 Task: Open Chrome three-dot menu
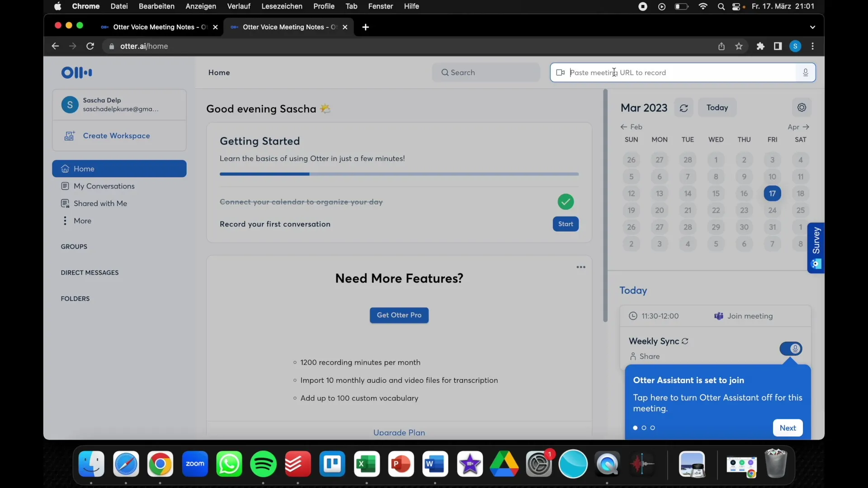813,46
